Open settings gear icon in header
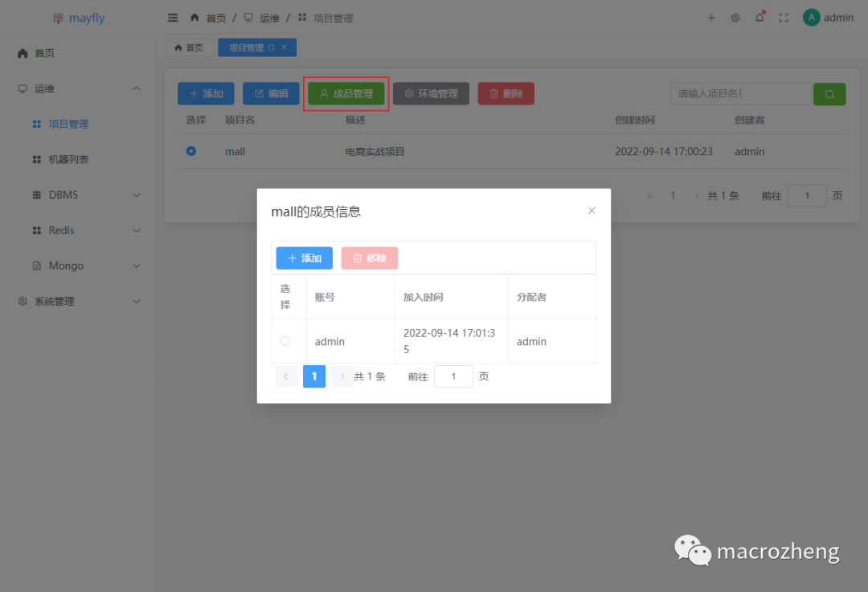Viewport: 868px width, 592px height. point(735,18)
